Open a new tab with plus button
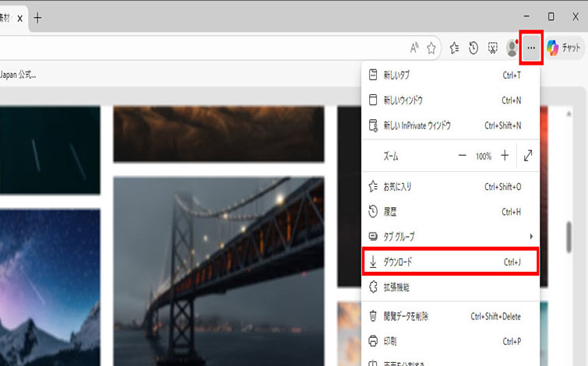 37,18
